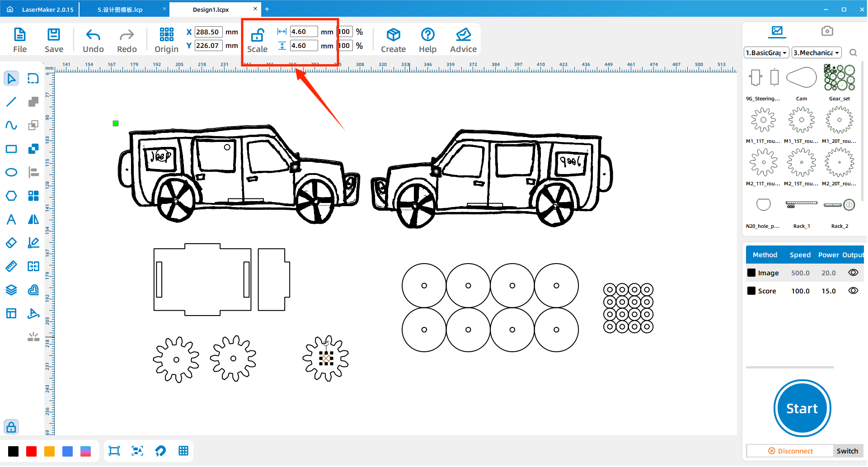Select the Score layer row
Image resolution: width=868 pixels, height=467 pixels.
coord(805,291)
